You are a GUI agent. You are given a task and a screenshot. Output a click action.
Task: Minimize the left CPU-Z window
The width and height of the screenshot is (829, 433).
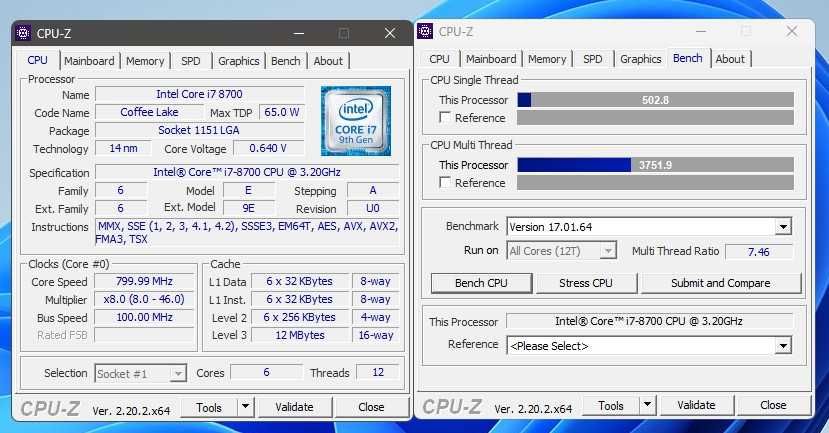(x=299, y=33)
